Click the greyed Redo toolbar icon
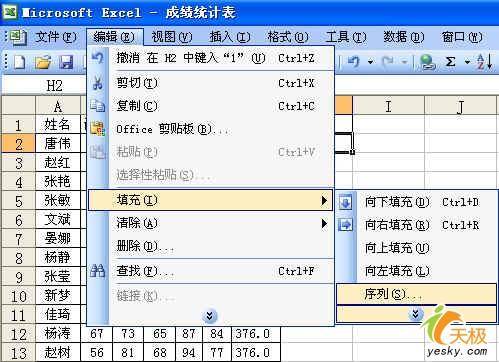Viewport: 499px width, 362px height. (x=388, y=62)
